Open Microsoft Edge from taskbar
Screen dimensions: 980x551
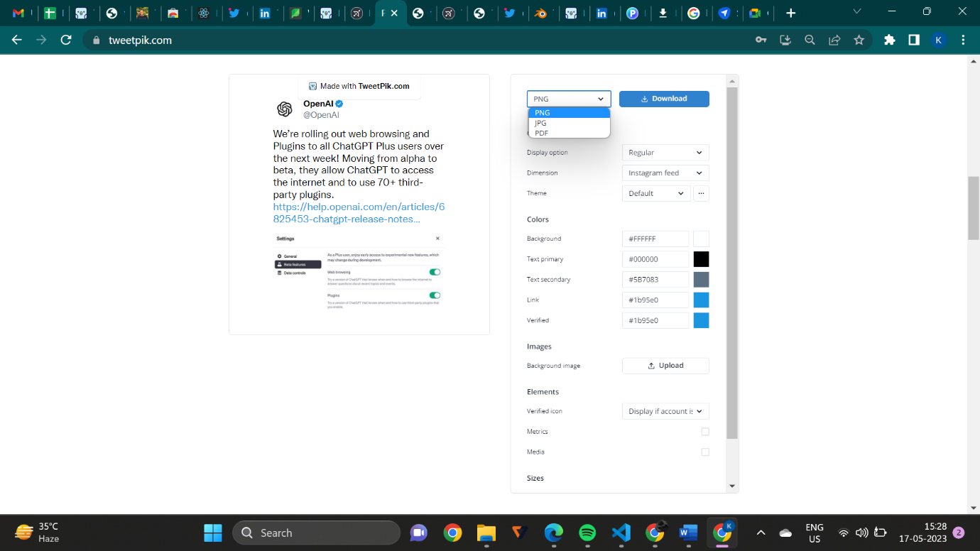coord(554,533)
